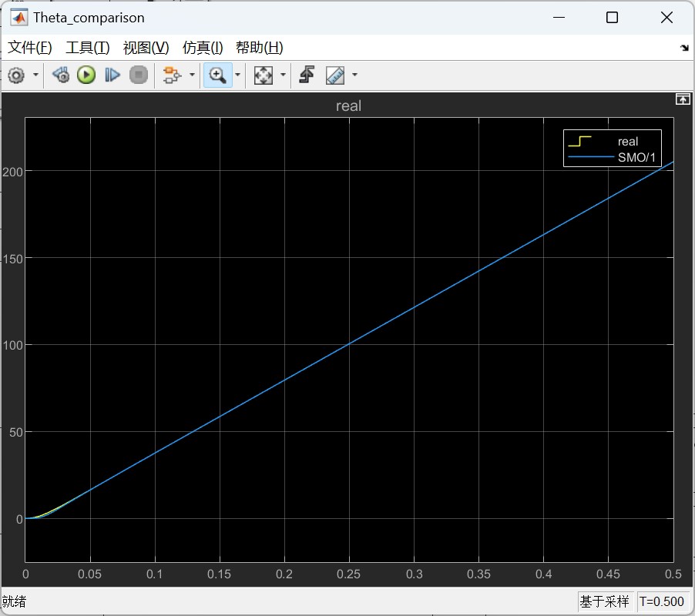Image resolution: width=695 pixels, height=616 pixels.
Task: Close the Theta_comparison window
Action: [666, 17]
